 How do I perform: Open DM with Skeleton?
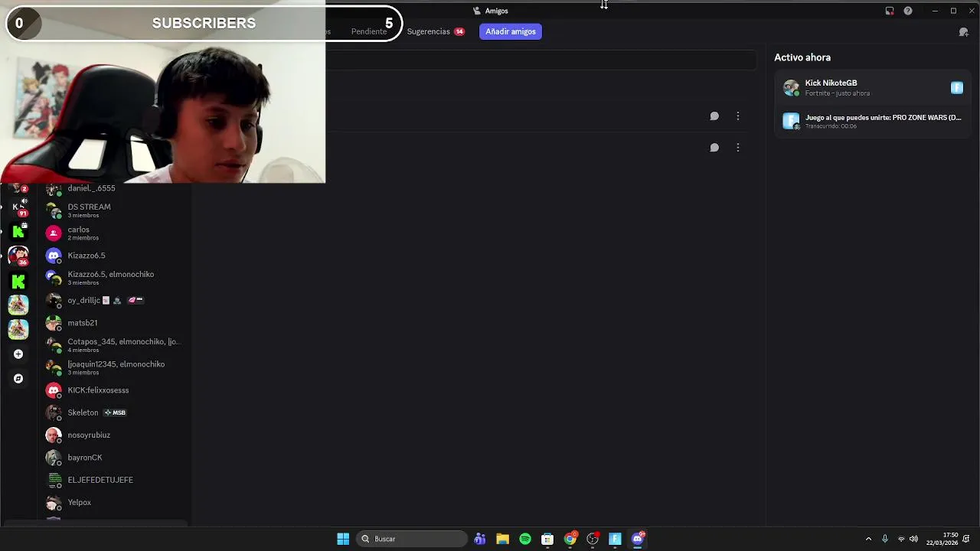pyautogui.click(x=113, y=412)
